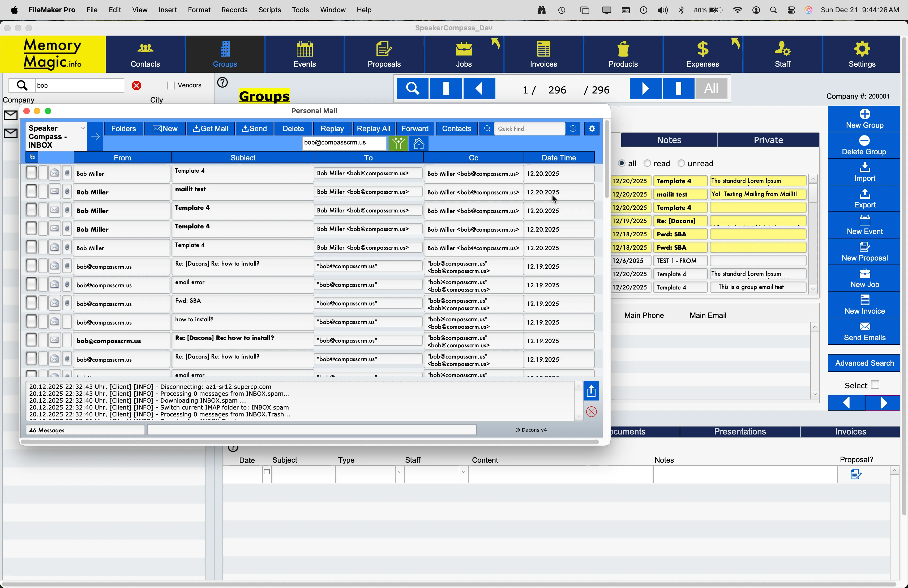This screenshot has height=588, width=908.
Task: Click the home icon beside email address
Action: coord(418,144)
